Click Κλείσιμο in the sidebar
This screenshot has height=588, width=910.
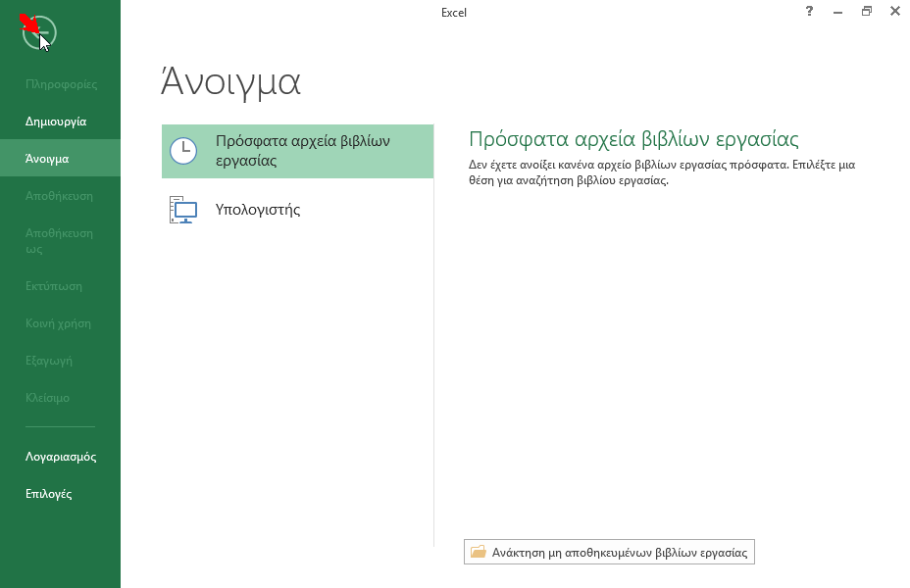coord(47,397)
